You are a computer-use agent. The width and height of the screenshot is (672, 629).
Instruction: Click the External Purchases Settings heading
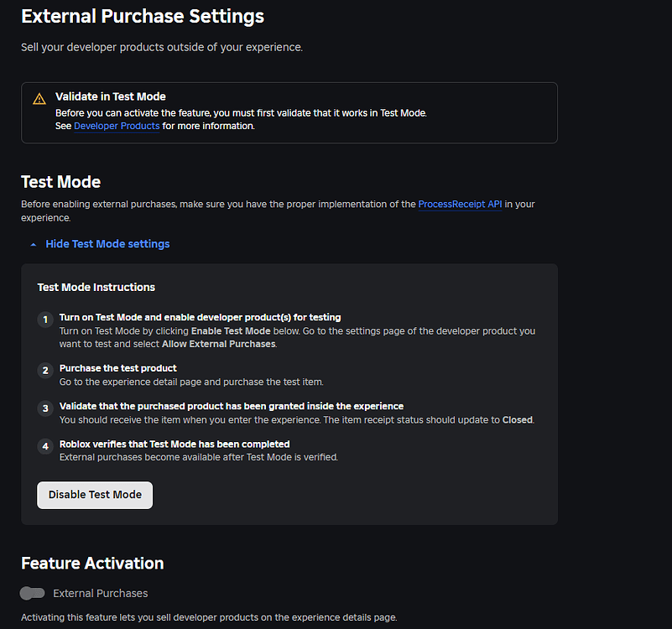pos(143,16)
